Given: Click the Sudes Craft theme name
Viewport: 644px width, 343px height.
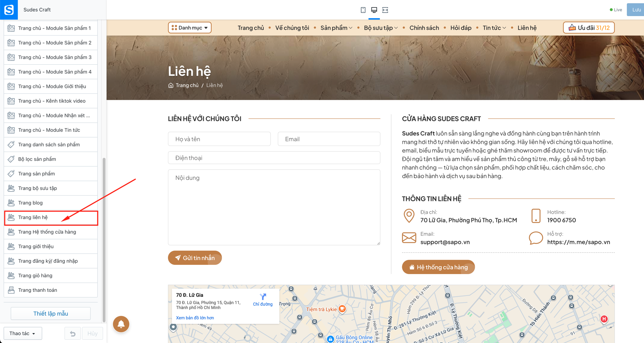Looking at the screenshot, I should [37, 10].
